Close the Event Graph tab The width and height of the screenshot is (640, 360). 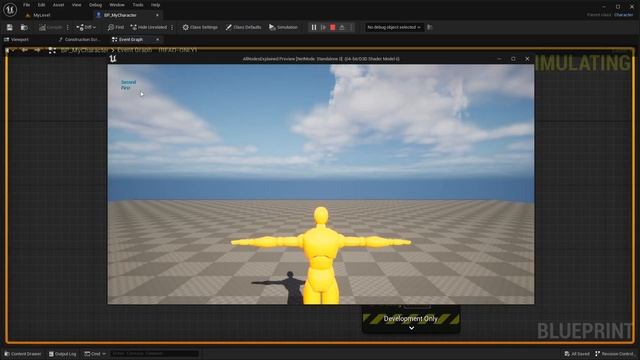point(158,40)
